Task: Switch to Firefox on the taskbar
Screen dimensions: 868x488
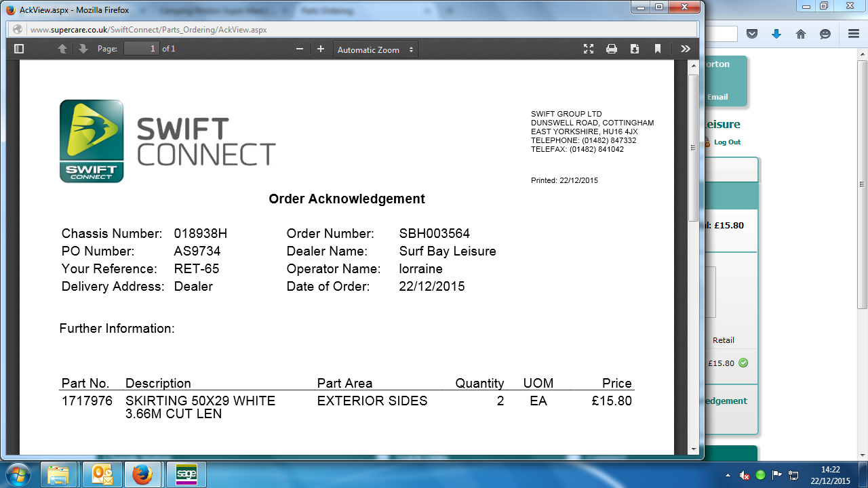Action: coord(142,474)
